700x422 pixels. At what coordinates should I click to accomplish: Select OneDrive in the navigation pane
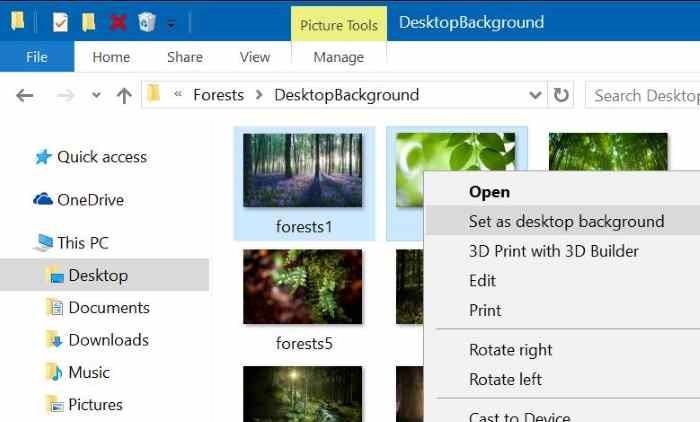click(x=91, y=200)
